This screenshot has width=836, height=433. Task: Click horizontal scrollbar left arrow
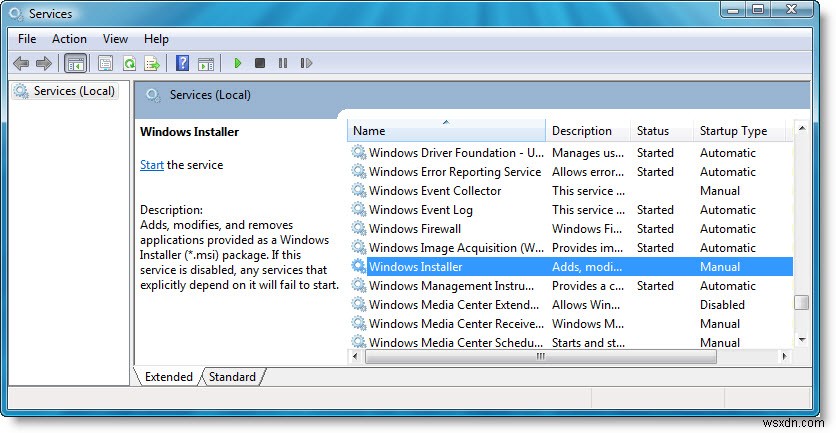coord(356,356)
